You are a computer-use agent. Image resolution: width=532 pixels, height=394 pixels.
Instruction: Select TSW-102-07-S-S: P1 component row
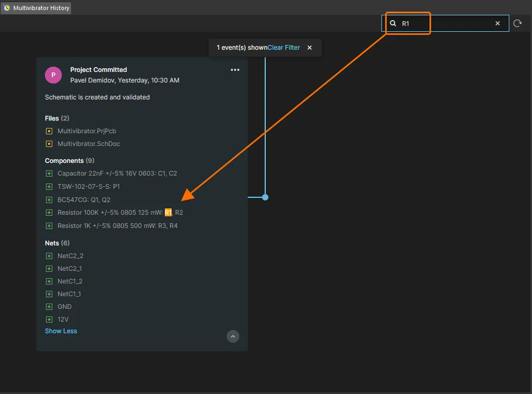point(89,187)
